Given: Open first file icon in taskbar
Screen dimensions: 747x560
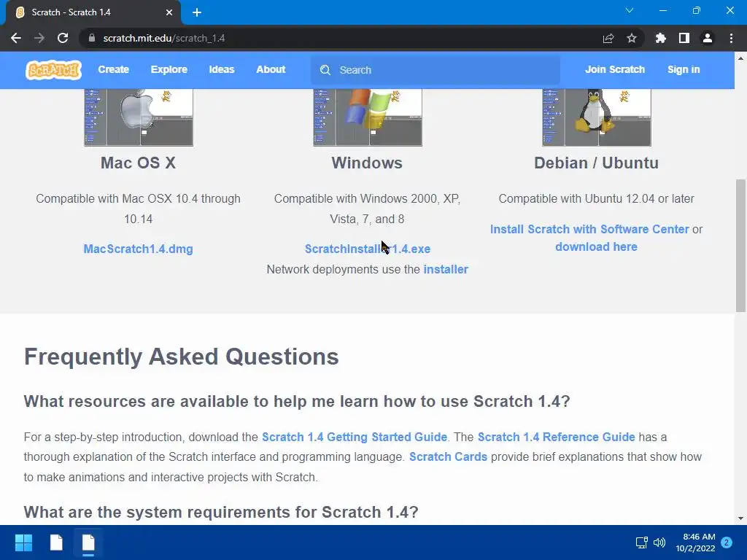Looking at the screenshot, I should 56,542.
